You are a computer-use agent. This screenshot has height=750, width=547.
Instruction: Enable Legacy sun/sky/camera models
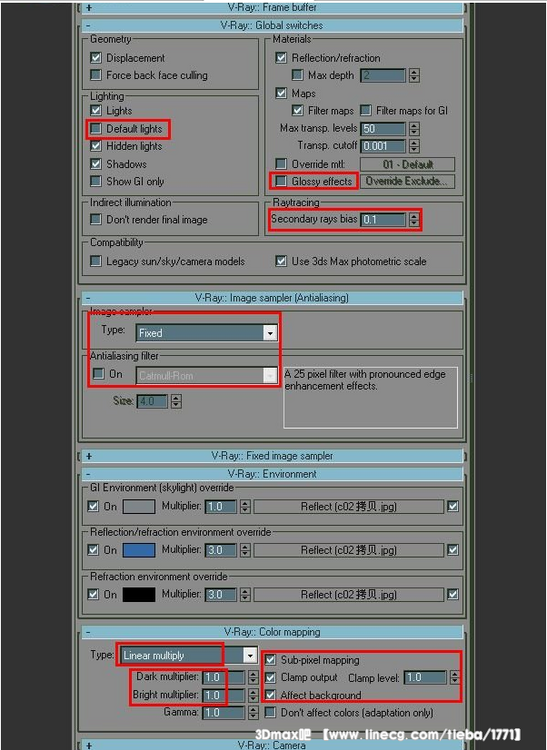pyautogui.click(x=96, y=261)
